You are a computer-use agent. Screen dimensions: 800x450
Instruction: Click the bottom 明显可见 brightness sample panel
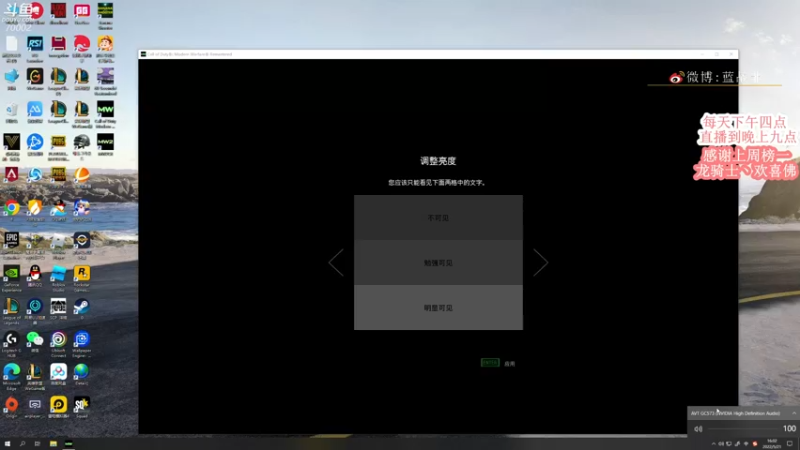(438, 307)
